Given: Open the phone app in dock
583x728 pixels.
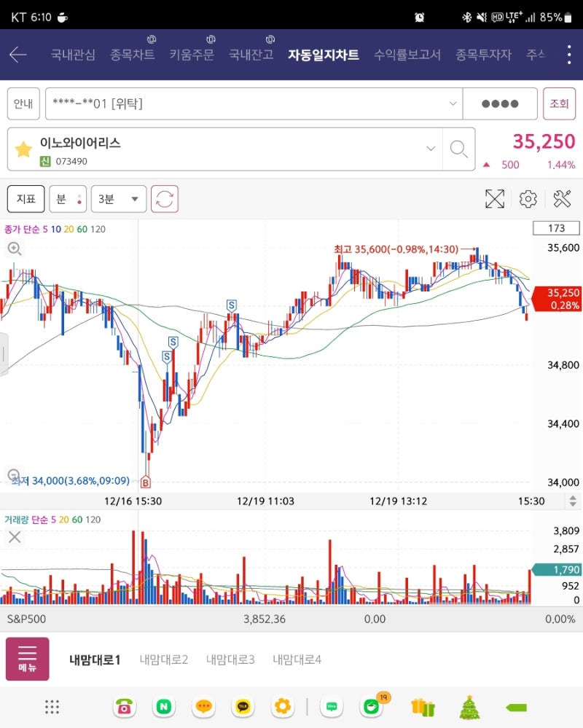Looking at the screenshot, I should click(x=124, y=707).
